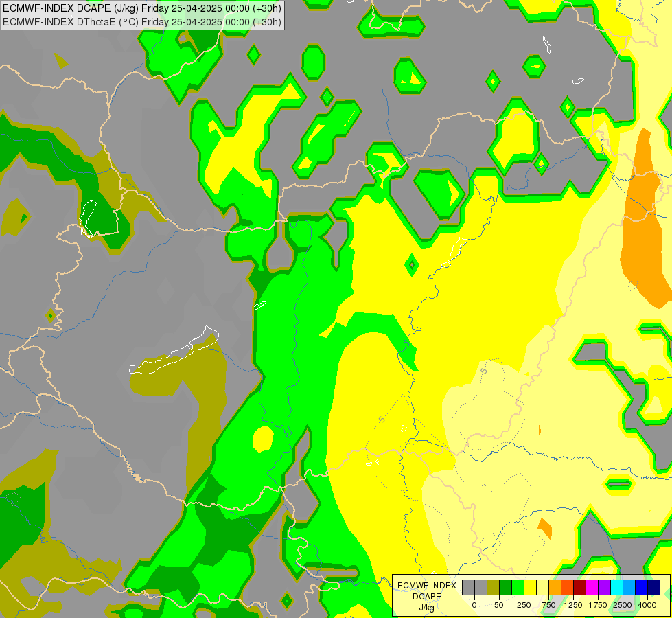The height and width of the screenshot is (618, 672).
Task: Click the DCAPE (J/kg) title line
Action: [x=142, y=8]
